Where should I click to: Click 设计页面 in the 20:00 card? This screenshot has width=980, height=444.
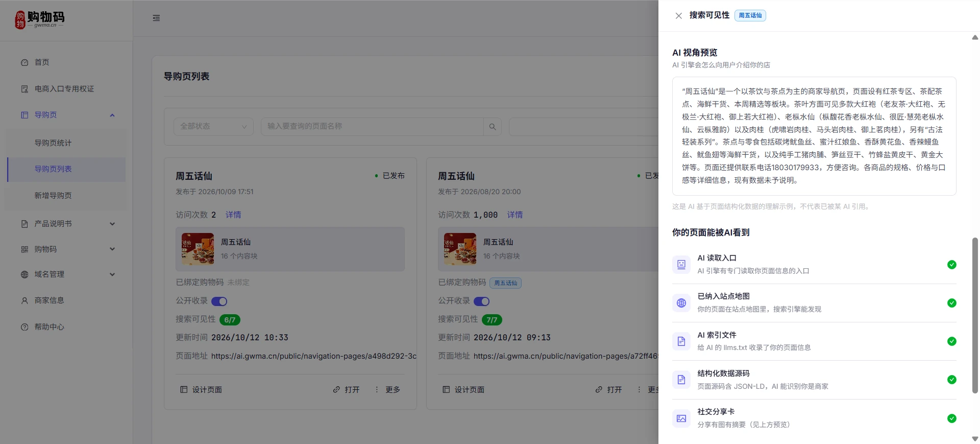pos(463,390)
